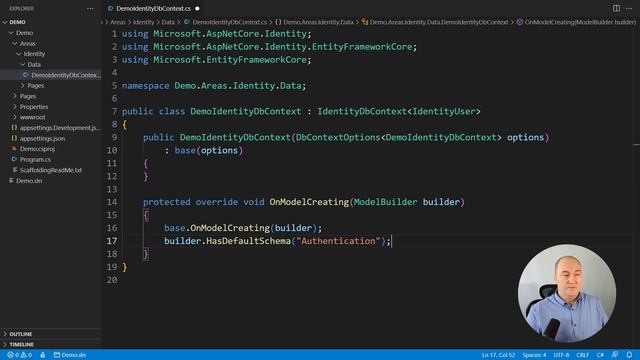Click Data breadcrumb segment

click(168, 22)
